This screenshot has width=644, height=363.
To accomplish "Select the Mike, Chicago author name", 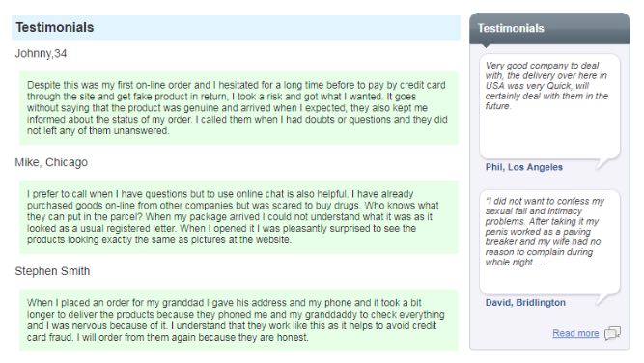I will pos(51,162).
